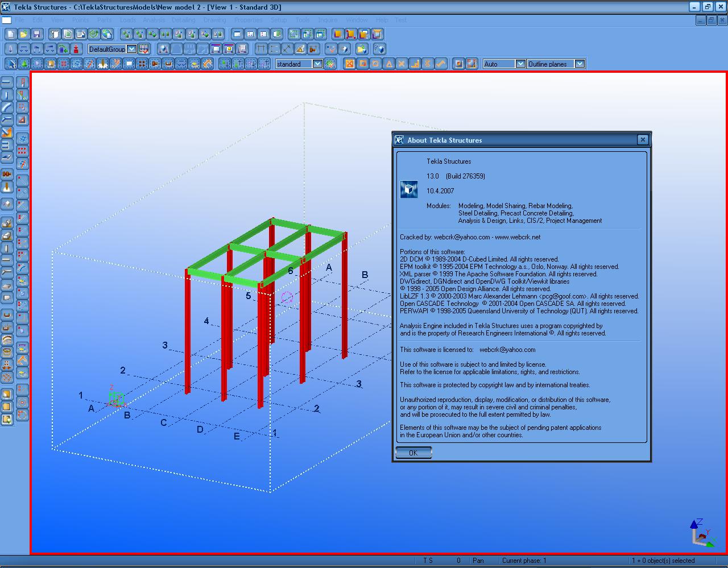This screenshot has height=568, width=728.
Task: Toggle snap to center points circle icon
Action: (375, 64)
